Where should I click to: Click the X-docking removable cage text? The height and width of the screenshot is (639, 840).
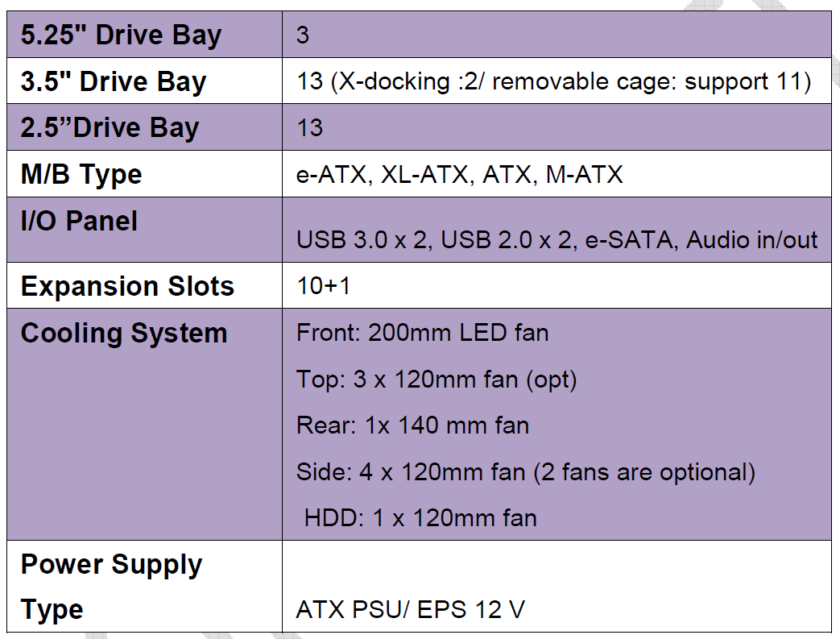(554, 82)
